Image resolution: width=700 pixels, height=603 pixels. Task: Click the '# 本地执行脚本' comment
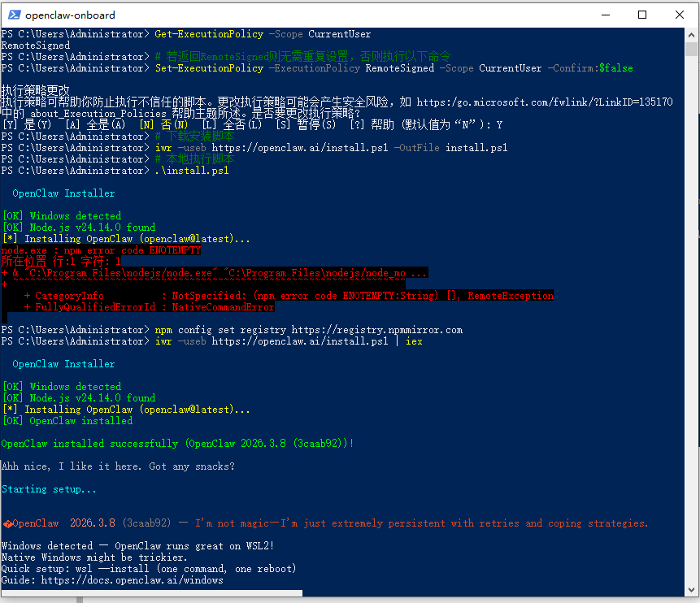tap(194, 159)
